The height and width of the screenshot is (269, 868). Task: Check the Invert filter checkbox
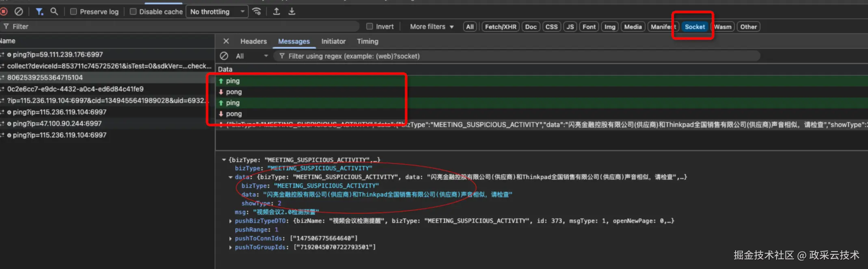[369, 26]
